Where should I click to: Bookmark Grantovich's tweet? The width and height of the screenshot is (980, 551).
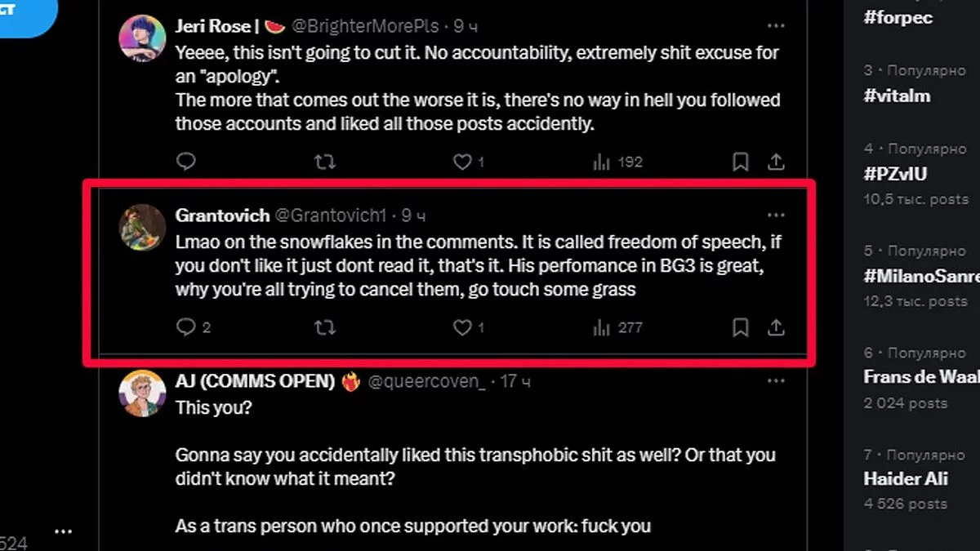point(741,328)
